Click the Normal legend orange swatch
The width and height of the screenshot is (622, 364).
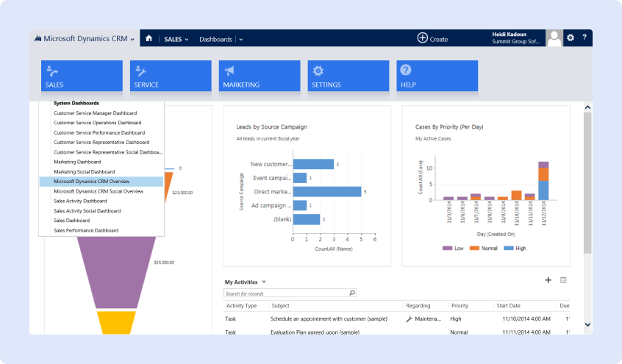point(474,248)
